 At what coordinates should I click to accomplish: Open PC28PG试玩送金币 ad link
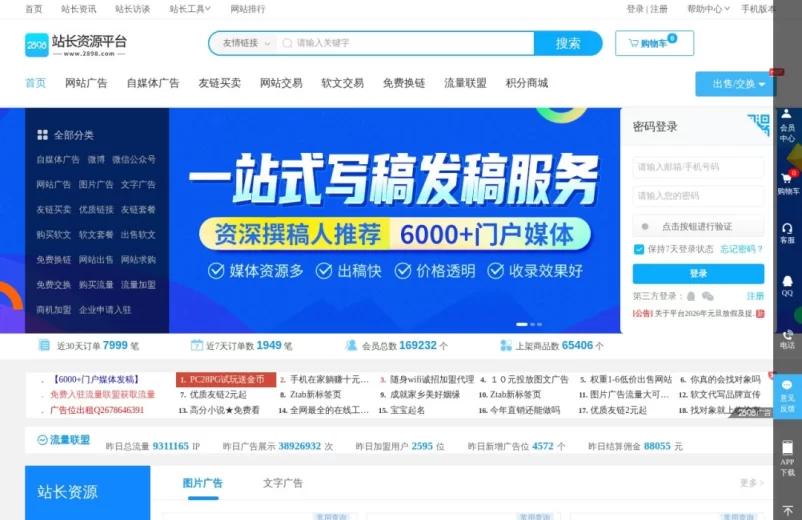pyautogui.click(x=226, y=379)
